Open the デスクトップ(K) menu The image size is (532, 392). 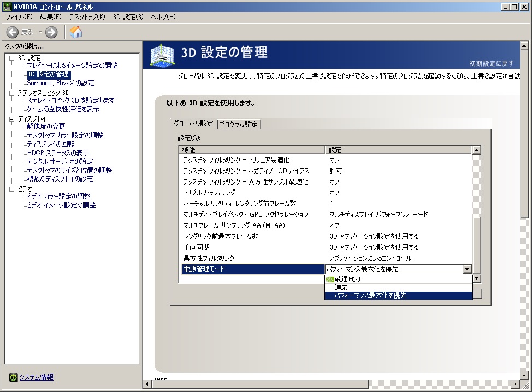coord(87,17)
